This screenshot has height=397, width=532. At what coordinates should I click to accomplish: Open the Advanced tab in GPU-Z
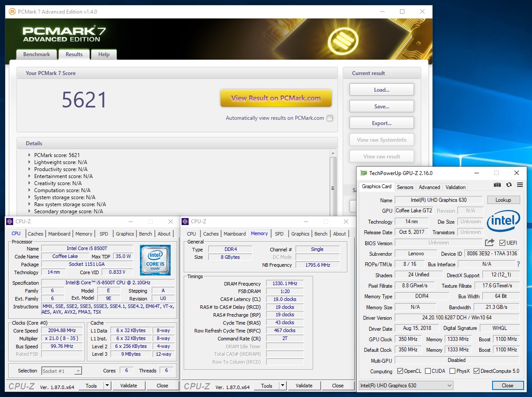coord(429,187)
